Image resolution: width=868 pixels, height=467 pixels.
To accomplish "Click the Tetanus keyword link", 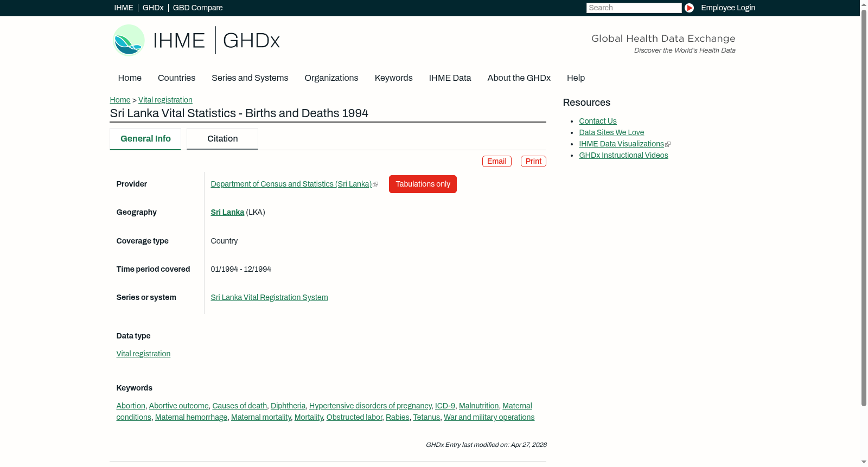I will pos(426,417).
